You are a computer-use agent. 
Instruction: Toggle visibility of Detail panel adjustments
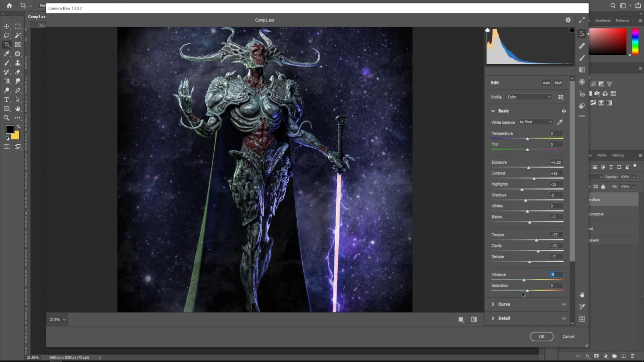tap(563, 318)
